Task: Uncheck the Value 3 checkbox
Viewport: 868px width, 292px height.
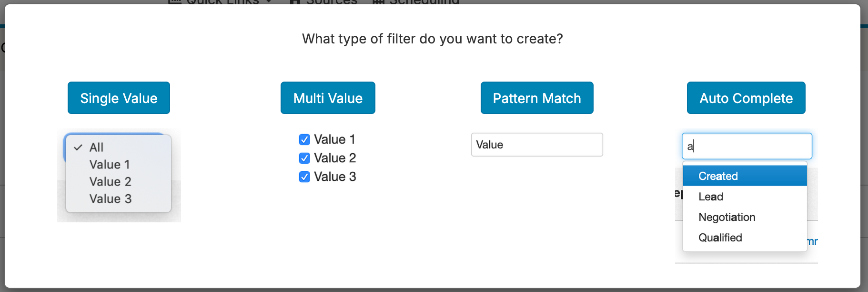Action: pyautogui.click(x=304, y=177)
